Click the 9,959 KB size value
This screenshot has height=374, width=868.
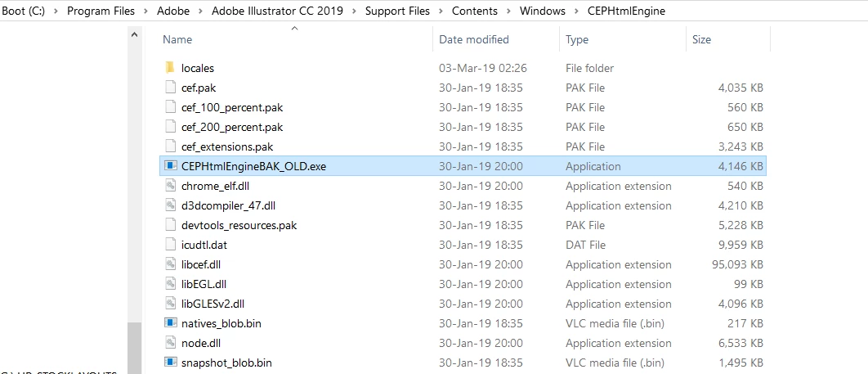point(740,245)
